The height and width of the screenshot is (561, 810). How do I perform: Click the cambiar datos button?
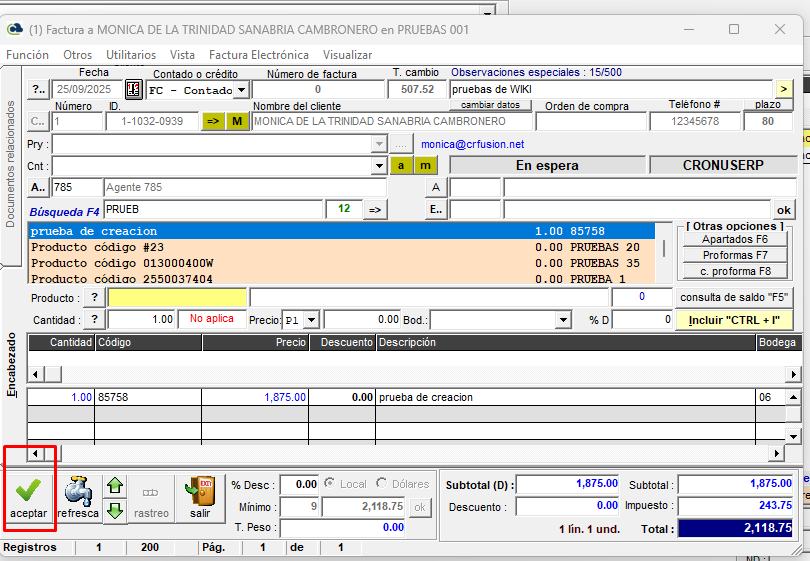coord(490,105)
